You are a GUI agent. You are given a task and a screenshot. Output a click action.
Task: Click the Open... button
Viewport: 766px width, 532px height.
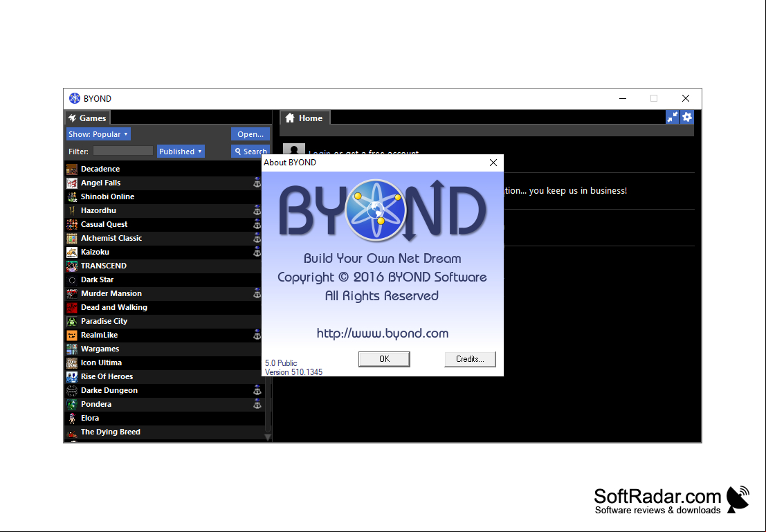(x=250, y=134)
